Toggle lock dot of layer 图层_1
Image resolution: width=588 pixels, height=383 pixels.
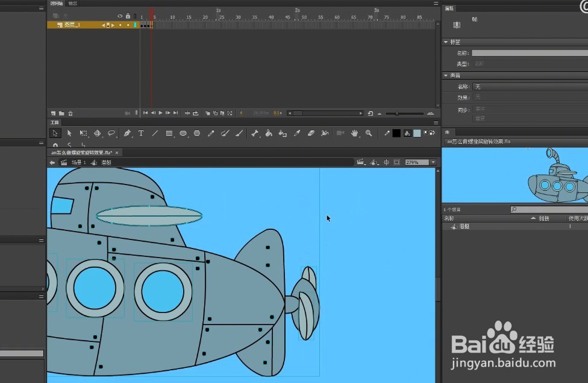point(128,25)
